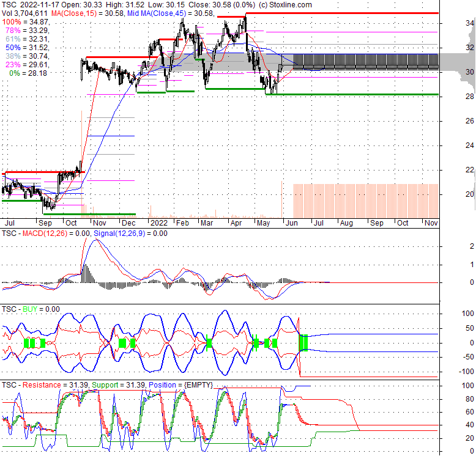Click the '0% = 28.18' Fibonacci level
Image resolution: width=476 pixels, height=456 pixels.
pos(28,73)
